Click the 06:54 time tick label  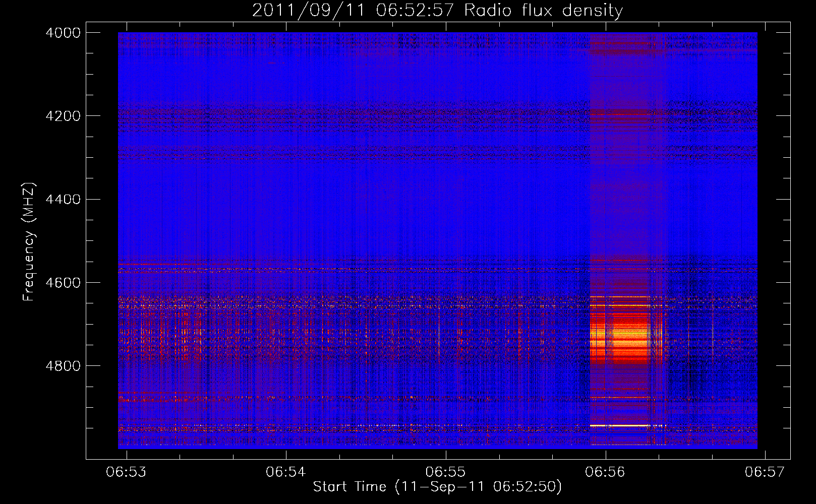pyautogui.click(x=286, y=472)
